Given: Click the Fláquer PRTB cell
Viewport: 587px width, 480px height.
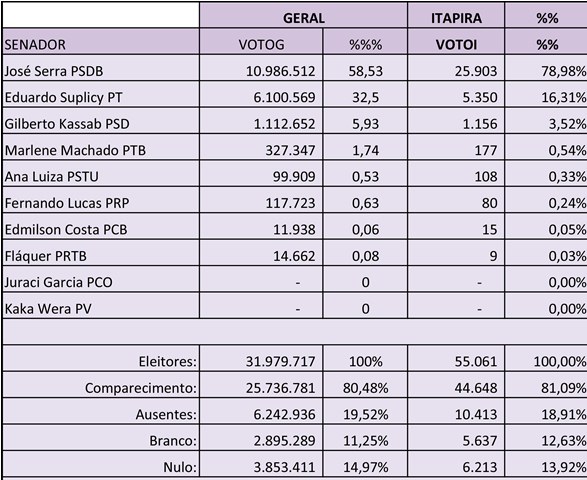Looking at the screenshot, I should [101, 253].
